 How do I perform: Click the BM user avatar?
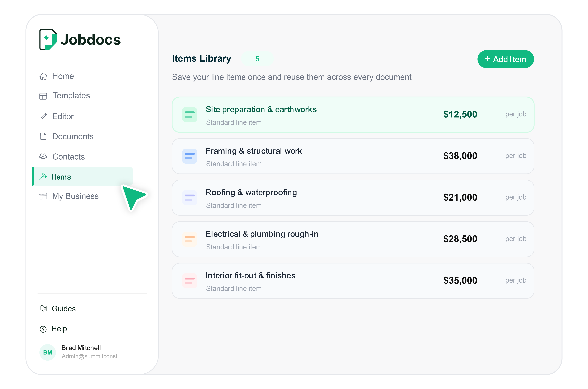pyautogui.click(x=48, y=352)
